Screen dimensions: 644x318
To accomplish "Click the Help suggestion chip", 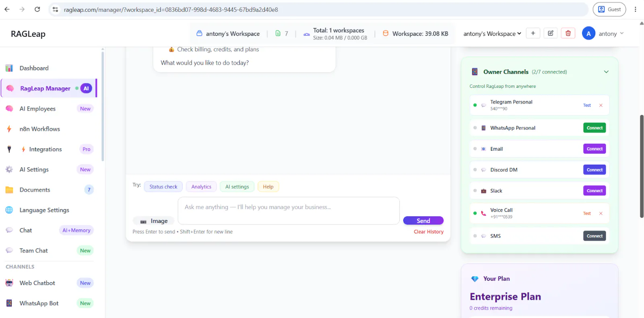I will click(268, 187).
